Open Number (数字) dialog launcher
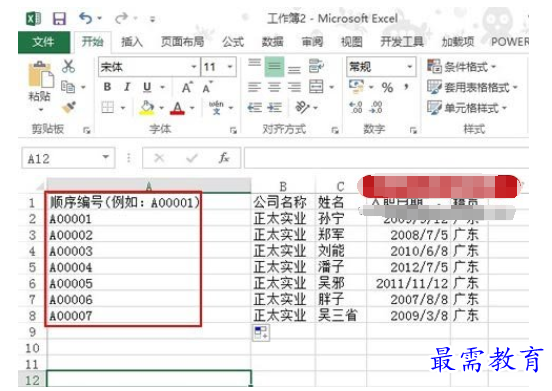The width and height of the screenshot is (552, 391). point(413,131)
